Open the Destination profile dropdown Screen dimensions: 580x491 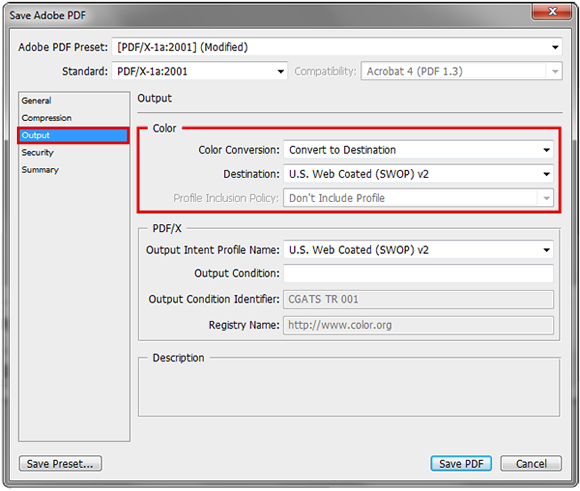pyautogui.click(x=418, y=174)
